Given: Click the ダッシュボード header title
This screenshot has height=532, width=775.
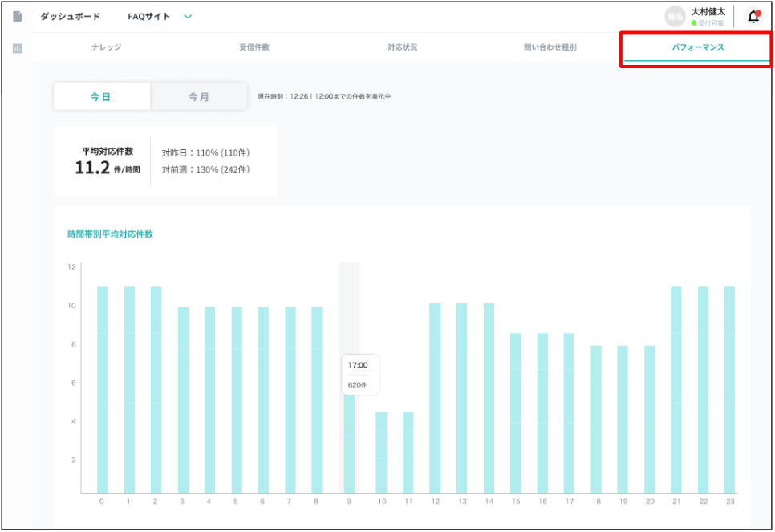Looking at the screenshot, I should [71, 17].
